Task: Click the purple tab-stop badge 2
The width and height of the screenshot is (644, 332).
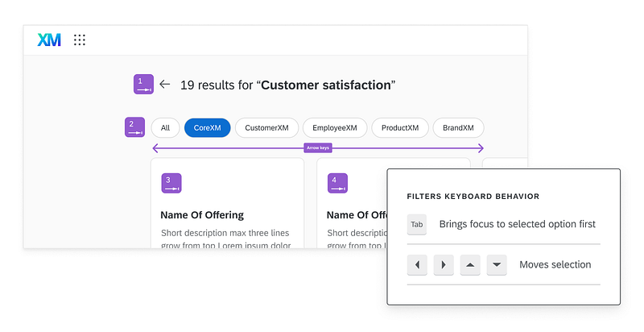Action: pos(134,127)
